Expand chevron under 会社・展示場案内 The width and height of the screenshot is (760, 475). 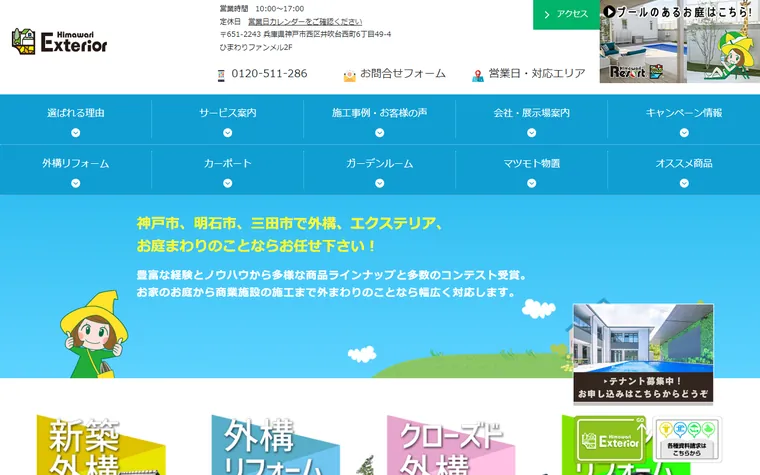(532, 133)
